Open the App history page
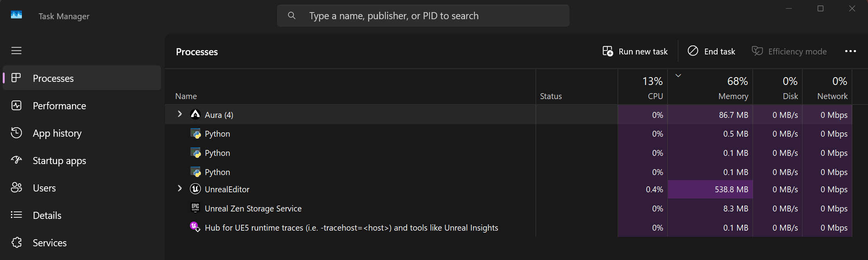 click(57, 133)
